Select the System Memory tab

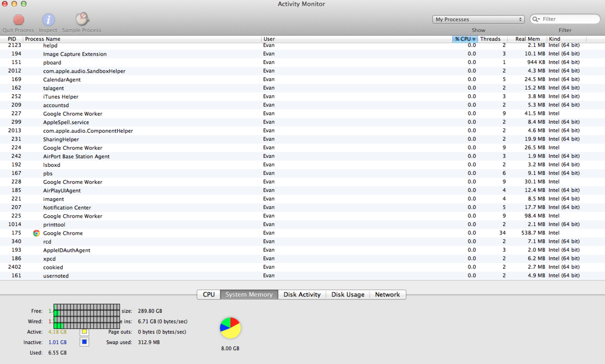249,295
